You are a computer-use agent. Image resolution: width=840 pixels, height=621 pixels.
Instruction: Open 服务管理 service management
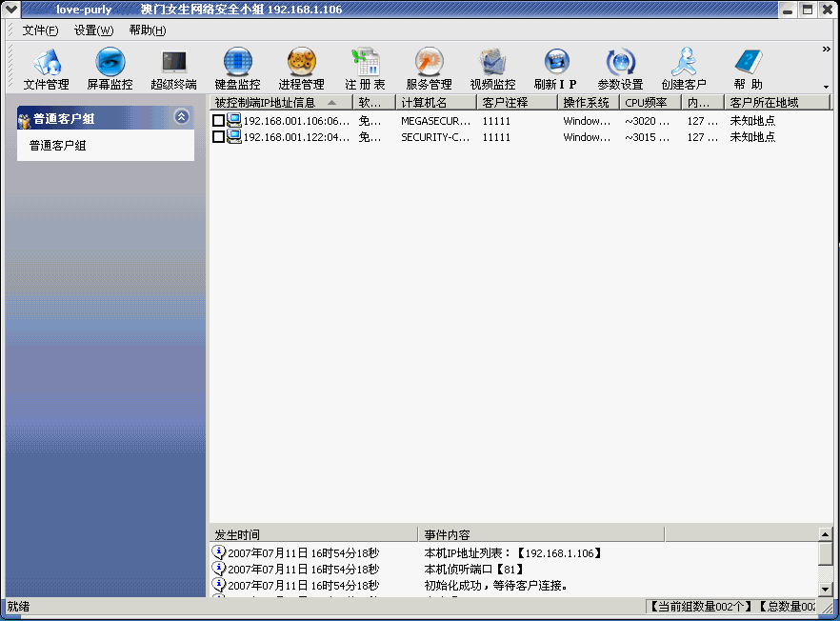429,67
